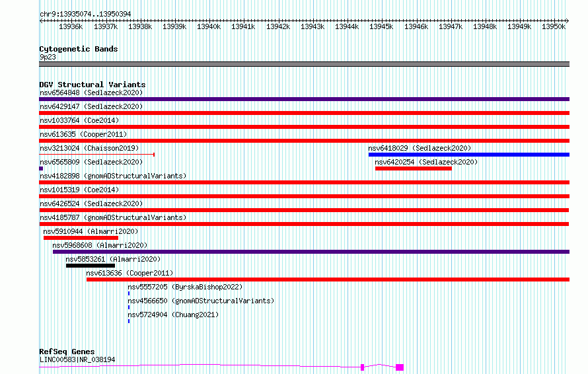Click the tiny blue nsv5557205 marker
Viewport: 588px width, 374px height.
[129, 293]
